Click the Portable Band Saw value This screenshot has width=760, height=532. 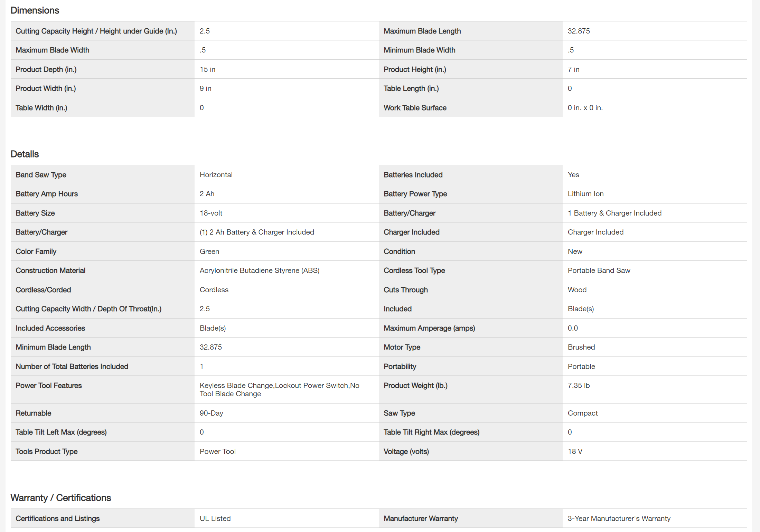pyautogui.click(x=599, y=270)
